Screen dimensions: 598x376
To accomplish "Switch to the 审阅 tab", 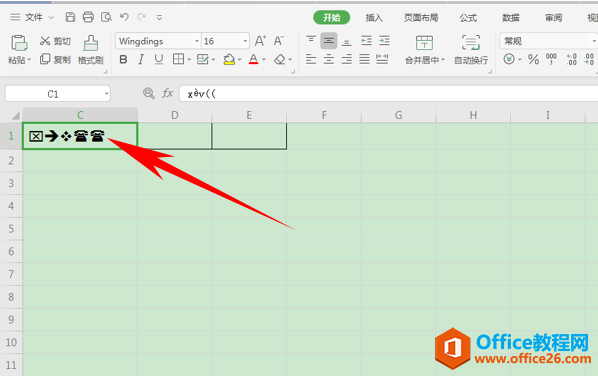I will tap(553, 18).
